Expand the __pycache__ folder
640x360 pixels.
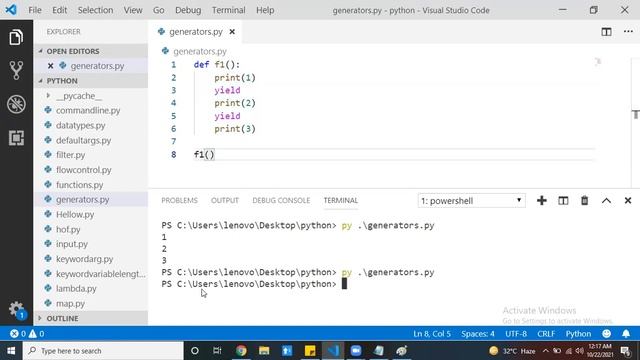point(91,96)
